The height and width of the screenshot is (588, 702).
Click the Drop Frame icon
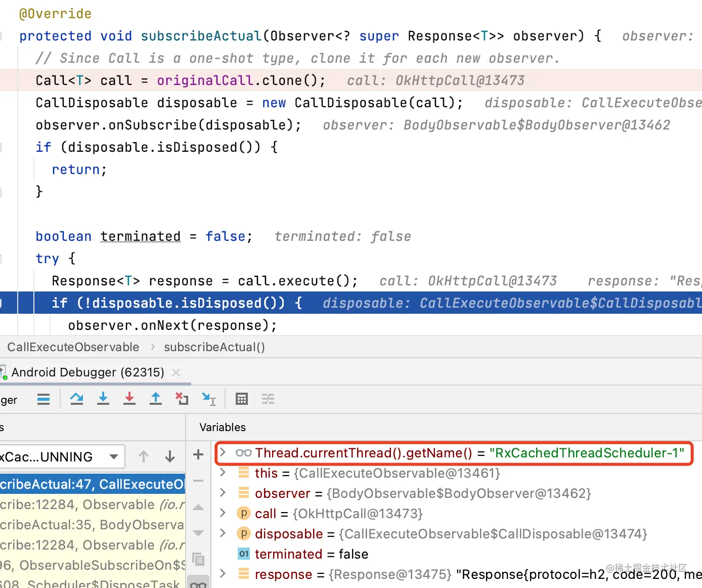(182, 399)
